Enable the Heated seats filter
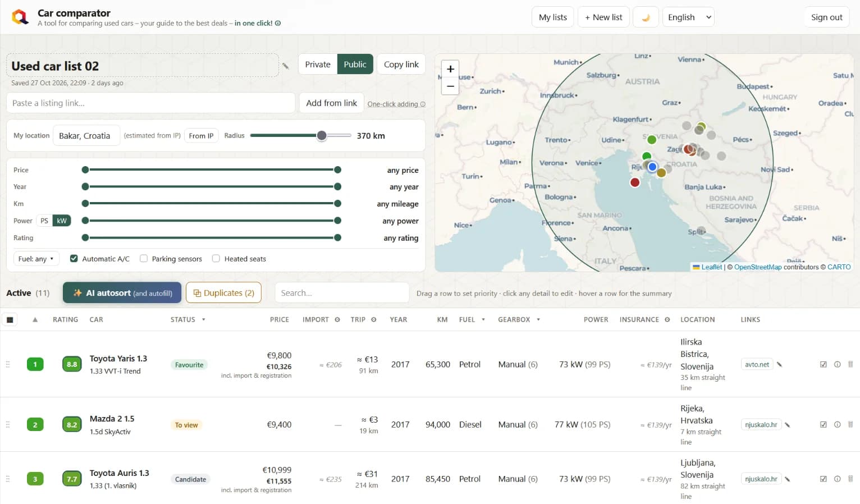 point(216,259)
